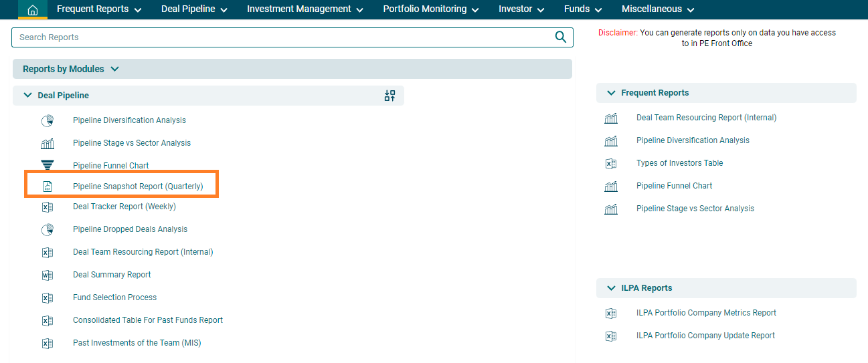The width and height of the screenshot is (868, 363).
Task: Click the Excel icon beside ILPA Portfolio Company Metrics
Action: click(x=610, y=313)
